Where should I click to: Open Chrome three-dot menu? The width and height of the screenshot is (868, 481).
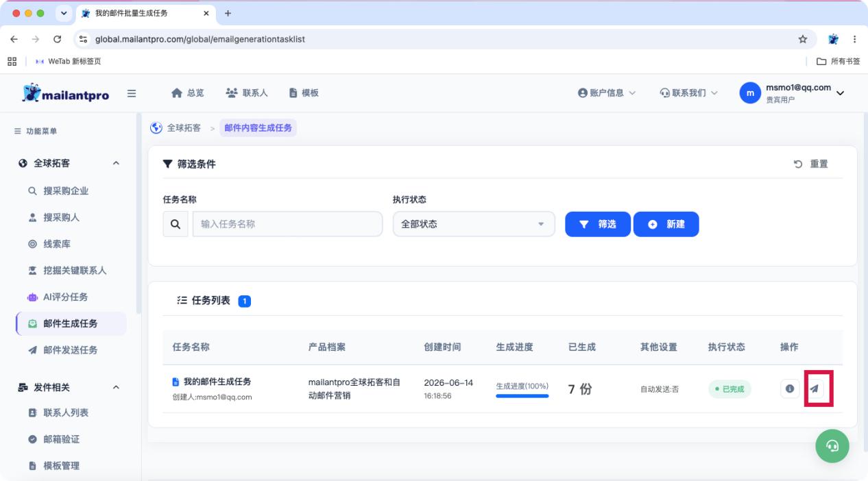(855, 39)
